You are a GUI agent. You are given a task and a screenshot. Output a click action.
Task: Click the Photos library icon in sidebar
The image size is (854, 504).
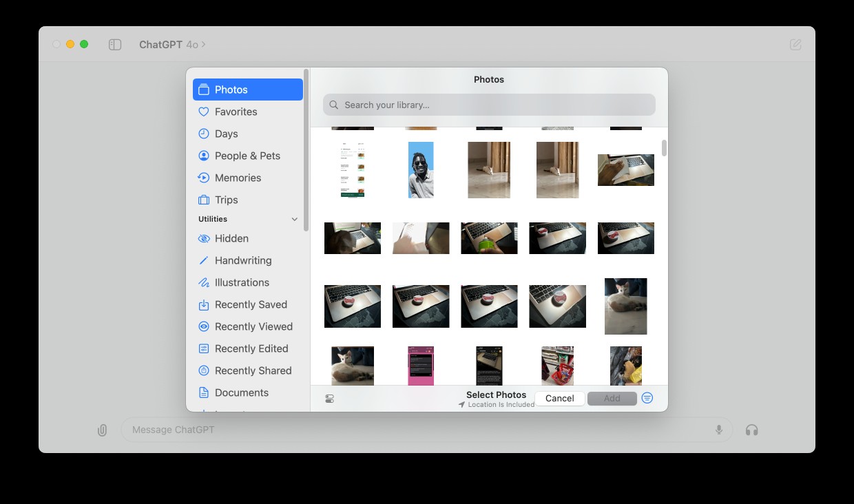(x=204, y=90)
